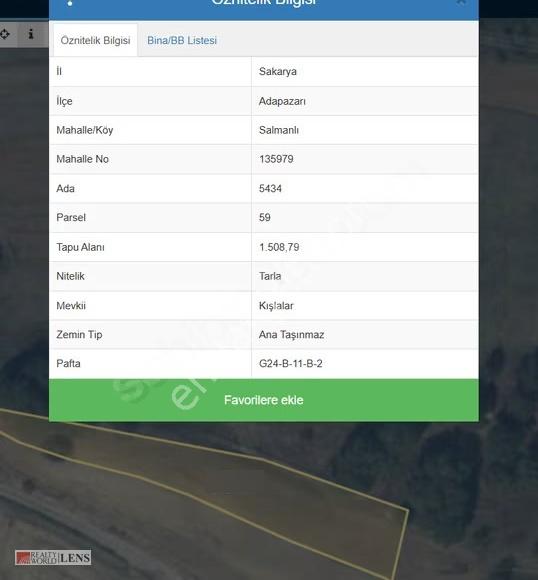This screenshot has height=580, width=538.
Task: Click the crosshair locate icon in map toolbar
Action: pos(5,34)
